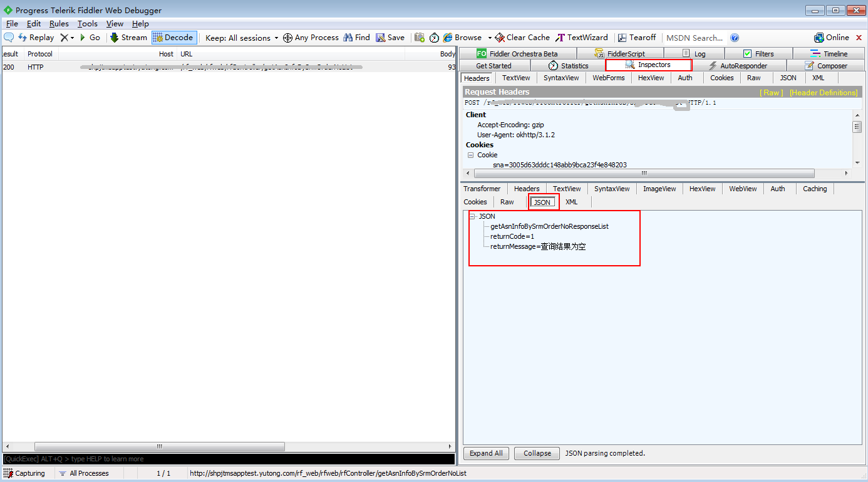Select the Inspectors tab

pyautogui.click(x=648, y=65)
